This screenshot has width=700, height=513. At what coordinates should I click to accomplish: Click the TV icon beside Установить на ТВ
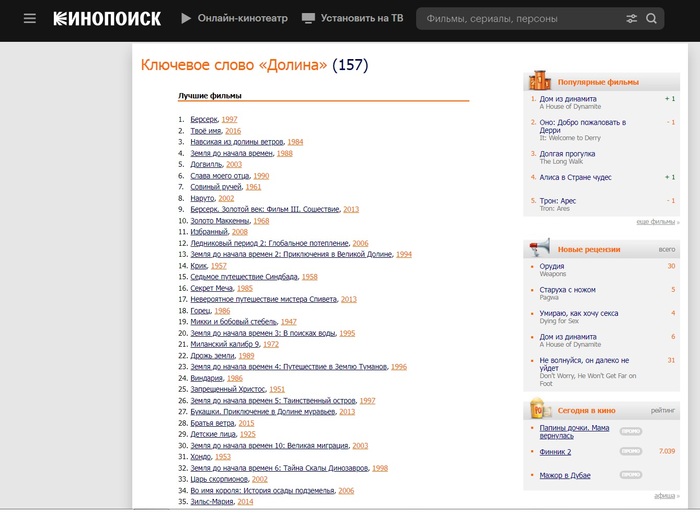[308, 19]
